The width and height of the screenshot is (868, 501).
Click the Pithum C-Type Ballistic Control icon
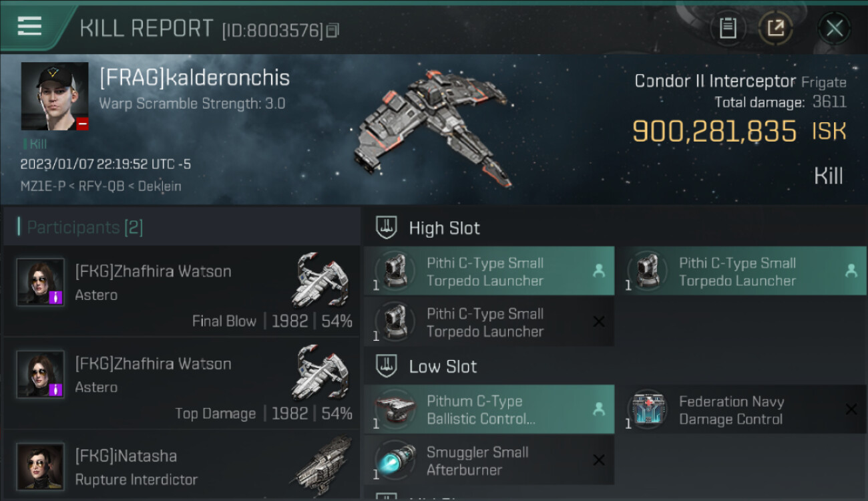395,409
